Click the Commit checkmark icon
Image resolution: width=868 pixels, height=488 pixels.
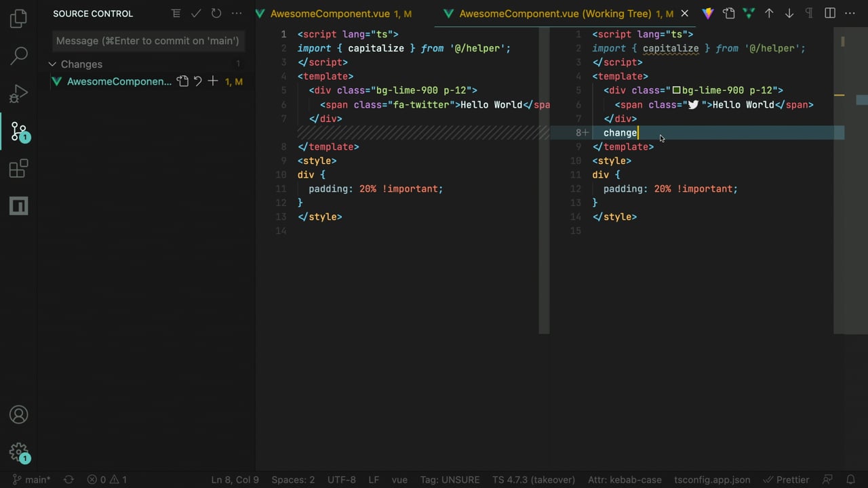(196, 14)
